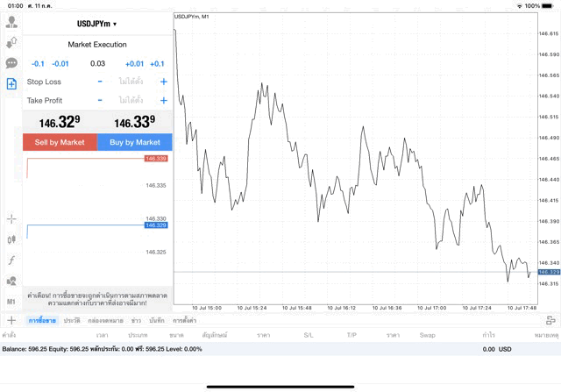
Task: Activate the crosshair tool
Action: pyautogui.click(x=11, y=217)
